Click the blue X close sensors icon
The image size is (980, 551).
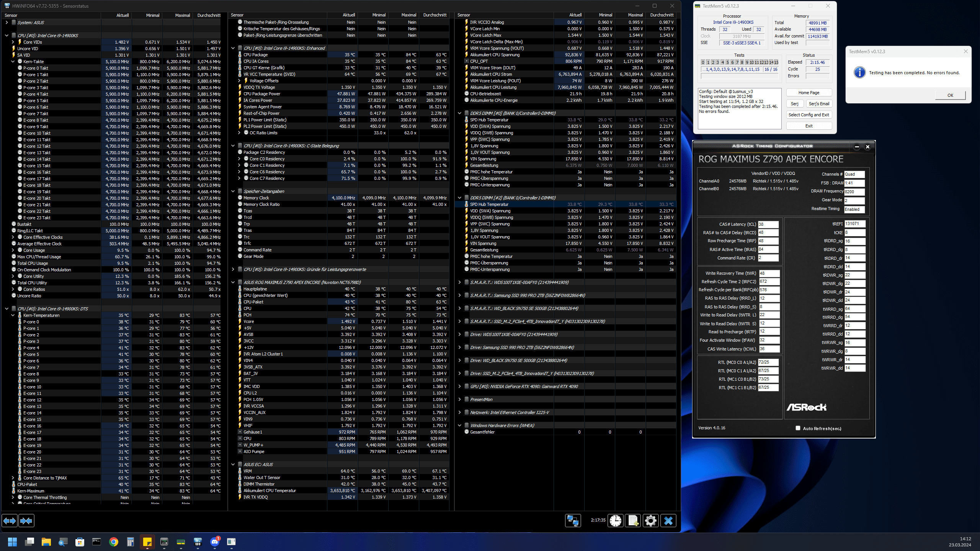click(x=668, y=521)
